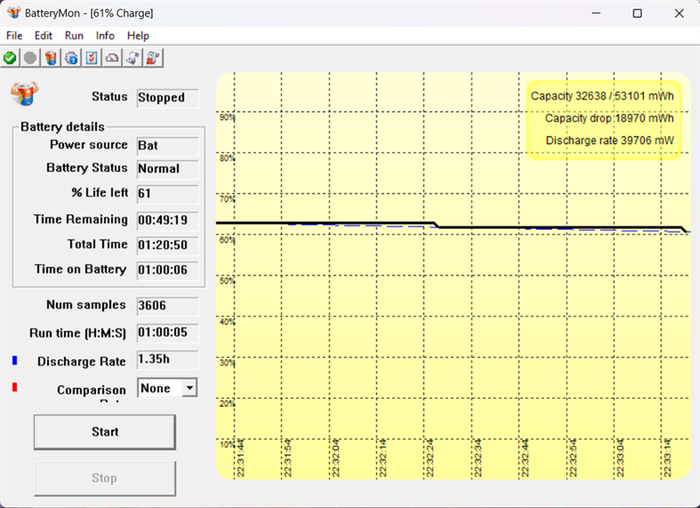The width and height of the screenshot is (700, 508).
Task: Click the Time Remaining label
Action: (81, 219)
